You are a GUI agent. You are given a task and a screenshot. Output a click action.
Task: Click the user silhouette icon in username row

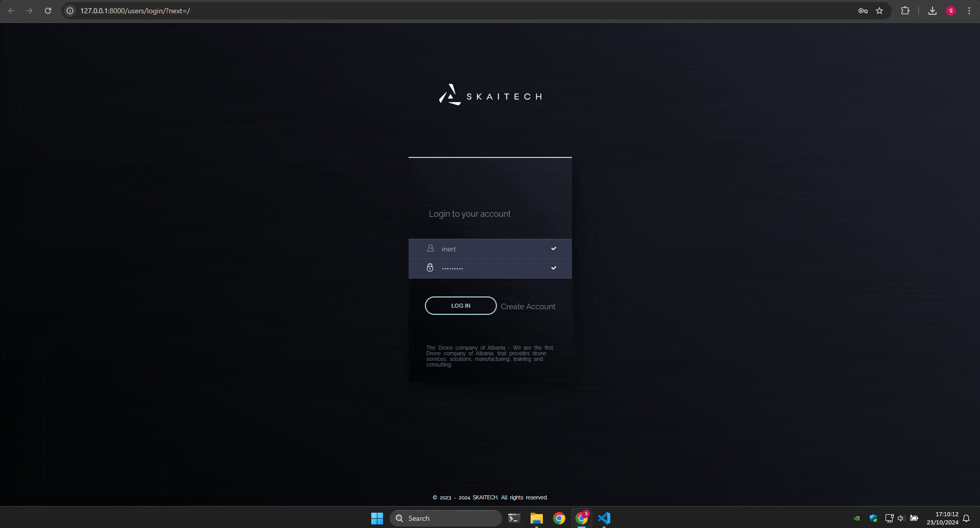click(x=431, y=248)
